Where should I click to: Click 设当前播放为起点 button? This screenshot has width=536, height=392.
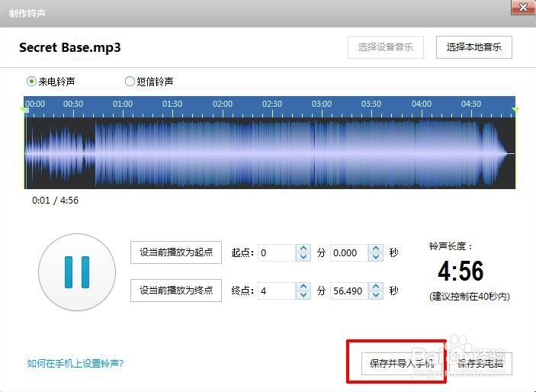coord(176,252)
